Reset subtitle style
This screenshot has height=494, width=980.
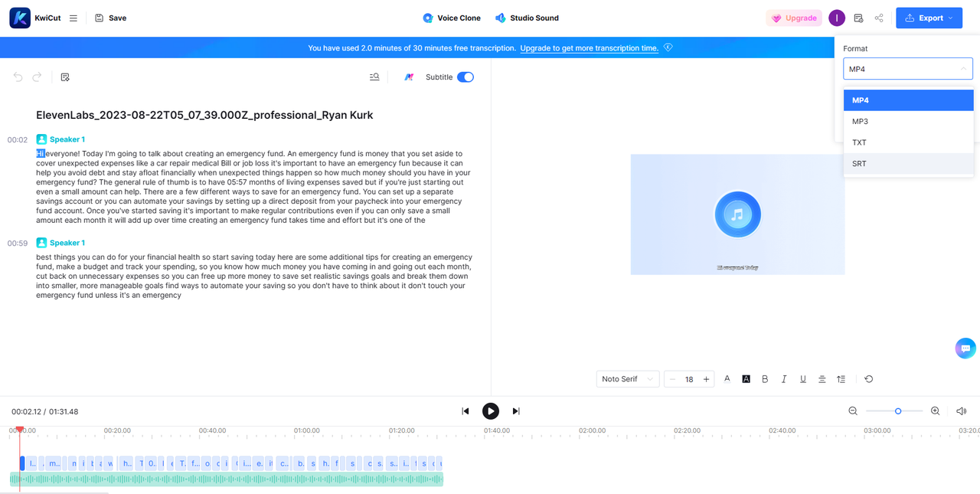[869, 379]
